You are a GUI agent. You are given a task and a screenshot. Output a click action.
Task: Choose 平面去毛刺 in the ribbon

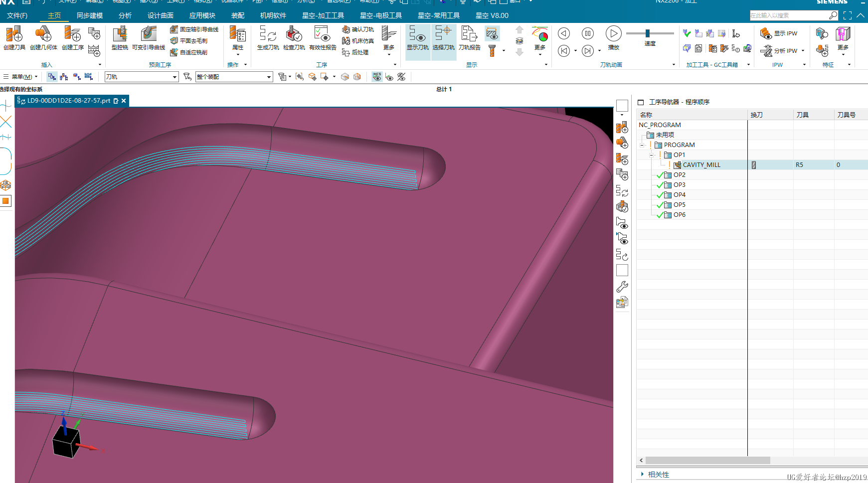(x=189, y=41)
